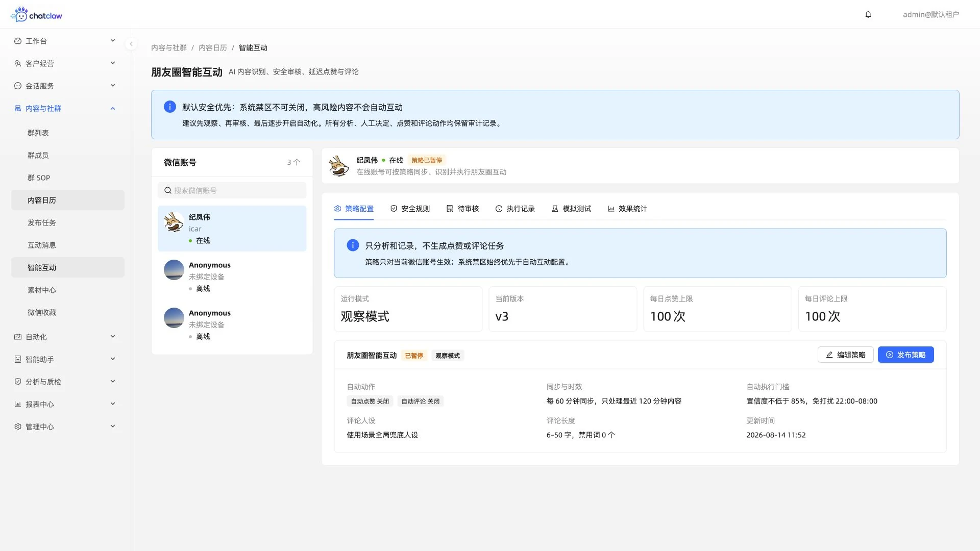Click the chatclaw logo
The image size is (980, 551).
click(36, 14)
